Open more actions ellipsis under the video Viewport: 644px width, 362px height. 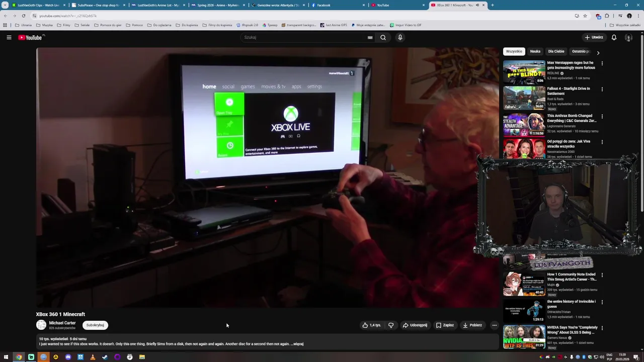coord(494,325)
